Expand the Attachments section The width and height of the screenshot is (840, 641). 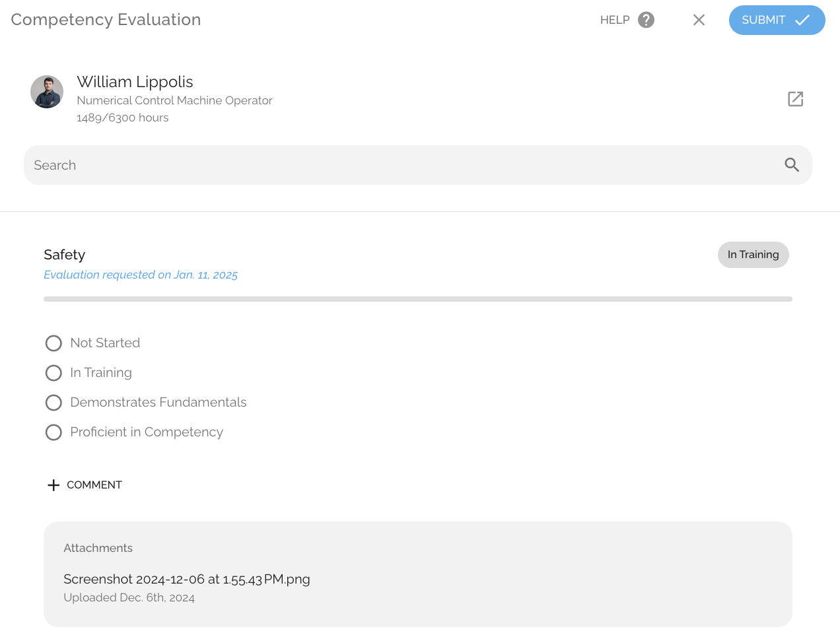[98, 548]
